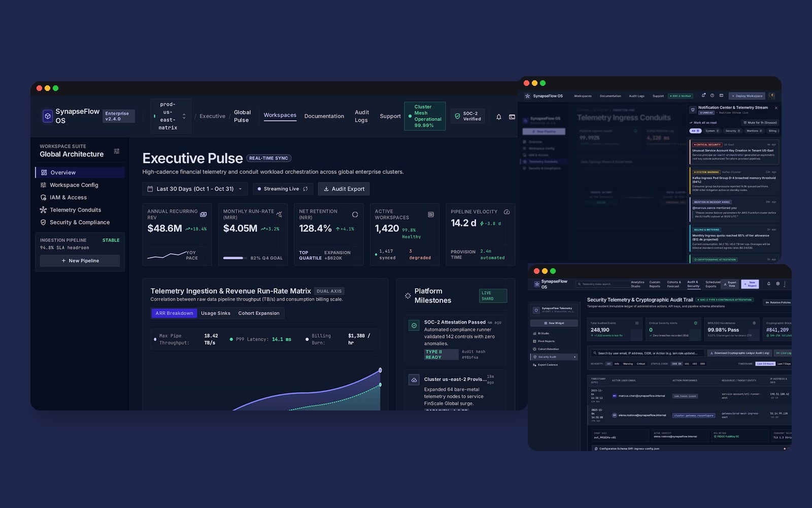
Task: Click the SynapseFlow OS logo in the main window
Action: (47, 116)
